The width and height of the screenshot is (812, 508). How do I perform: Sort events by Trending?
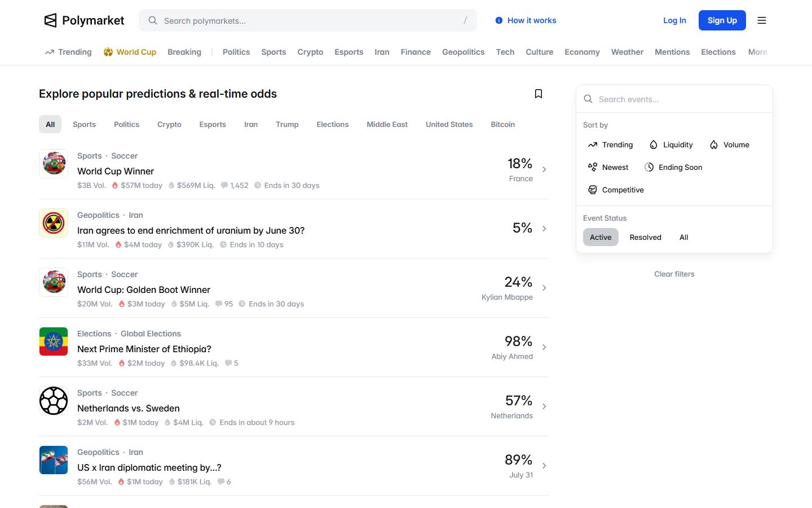610,144
